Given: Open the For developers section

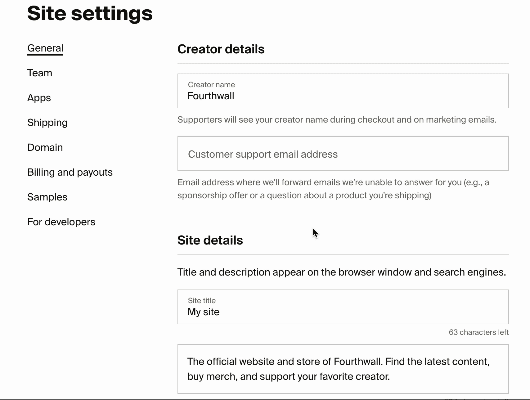Looking at the screenshot, I should 61,222.
